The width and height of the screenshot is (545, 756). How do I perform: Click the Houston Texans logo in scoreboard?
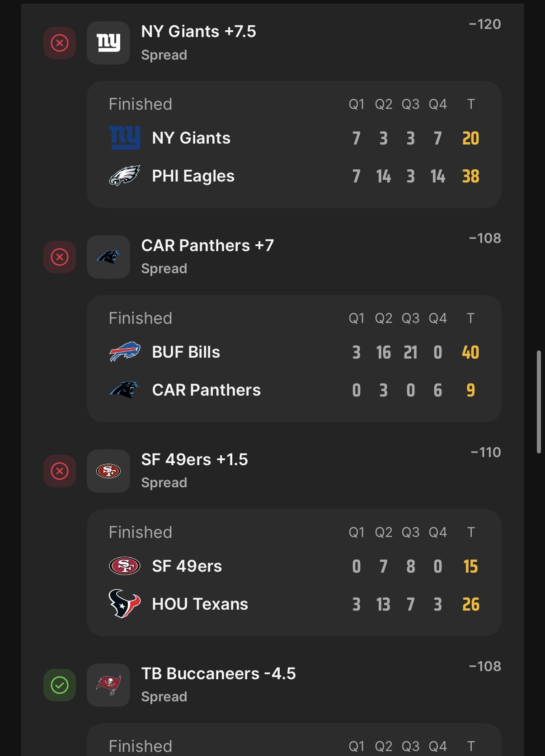(125, 604)
